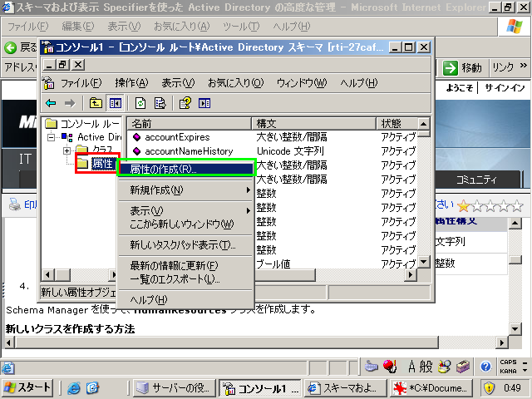This screenshot has width=532, height=399.
Task: Switch to サーバーの役 taskbar button
Action: pos(174,387)
